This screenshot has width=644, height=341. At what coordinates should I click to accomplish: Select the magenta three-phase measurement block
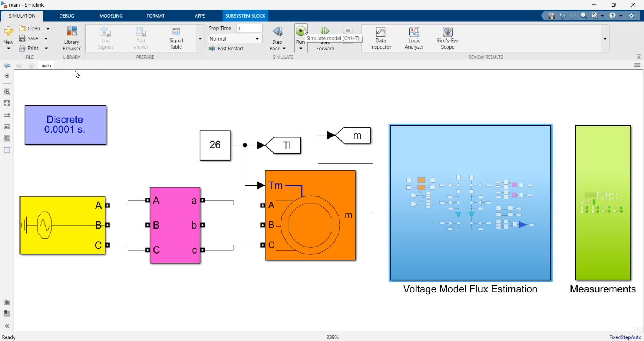175,225
